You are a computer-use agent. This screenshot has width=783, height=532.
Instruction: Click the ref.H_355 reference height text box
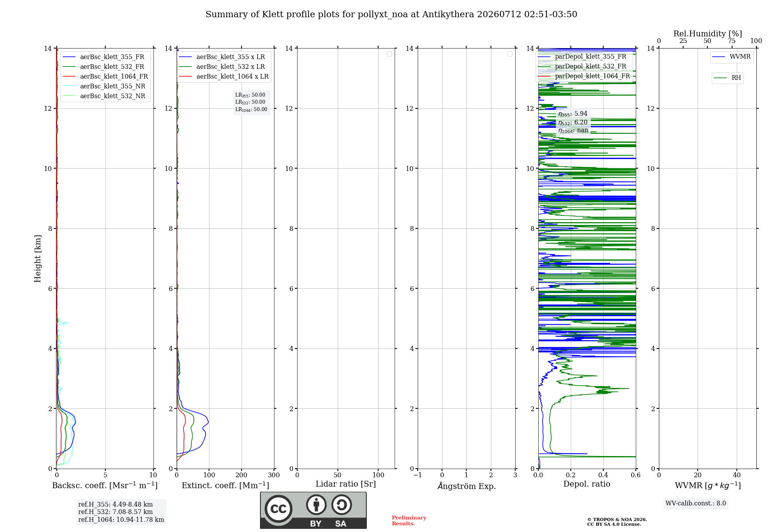point(121,512)
